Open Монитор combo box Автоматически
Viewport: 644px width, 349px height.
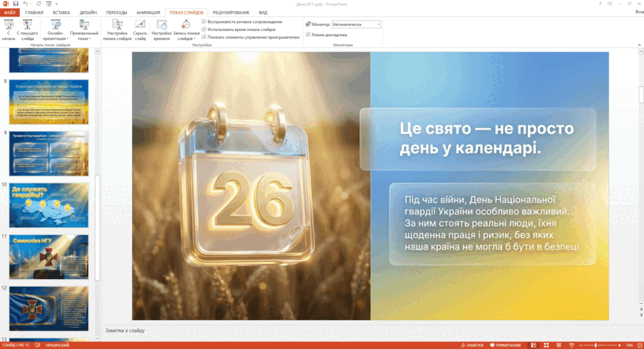356,25
